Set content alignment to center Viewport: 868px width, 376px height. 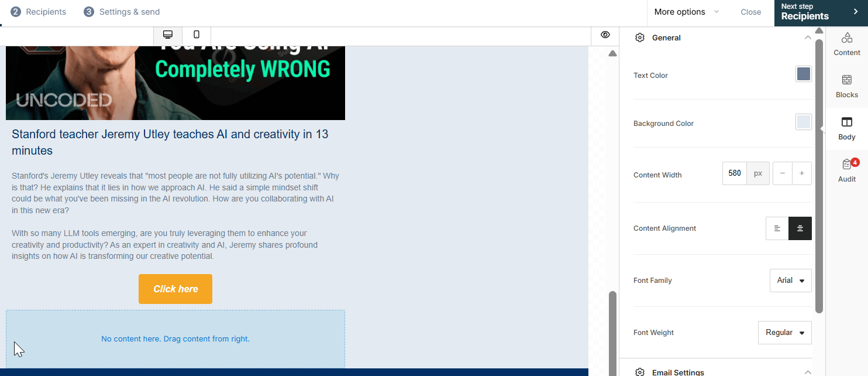click(x=800, y=228)
